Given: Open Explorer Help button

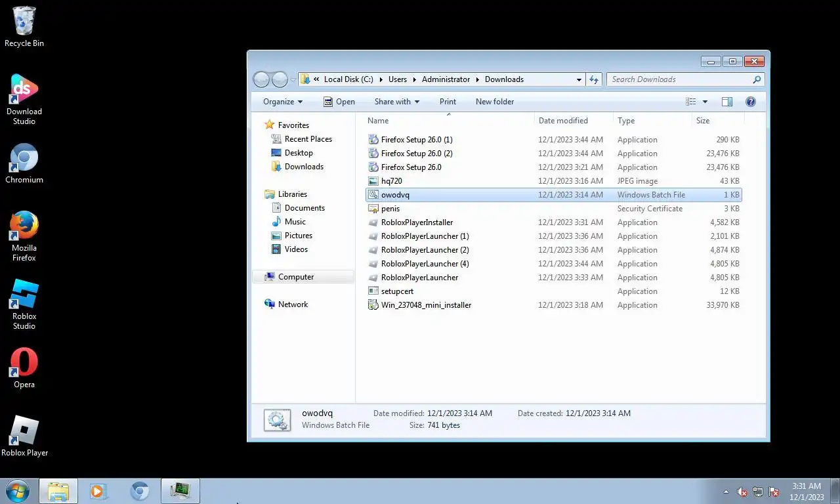Looking at the screenshot, I should pyautogui.click(x=751, y=102).
